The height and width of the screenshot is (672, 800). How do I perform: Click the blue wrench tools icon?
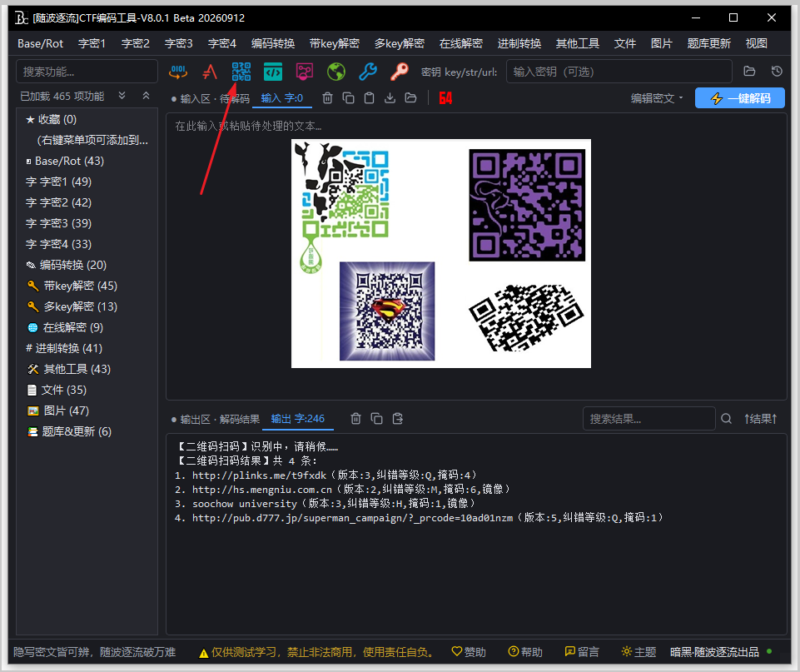coord(368,72)
